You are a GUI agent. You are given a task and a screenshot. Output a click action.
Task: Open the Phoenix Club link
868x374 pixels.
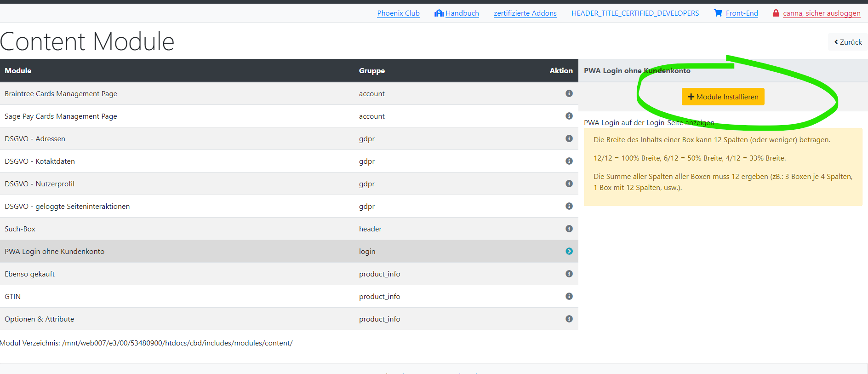pos(398,13)
